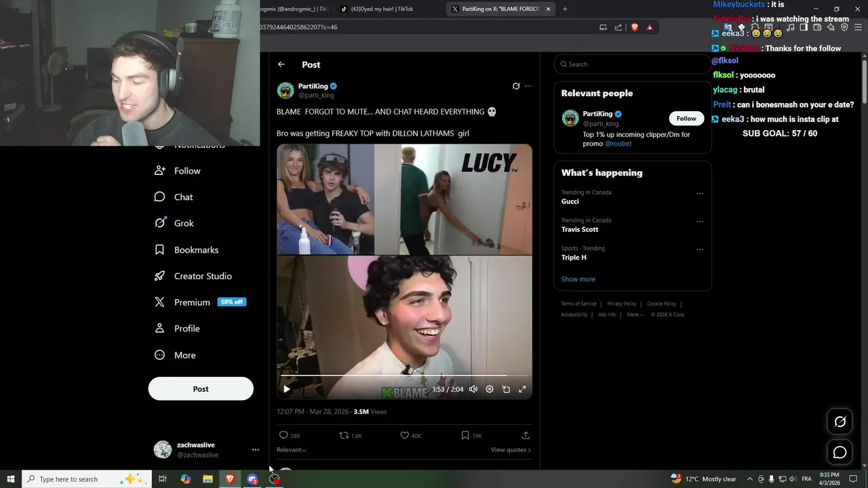Open Windows Start menu

pos(11,479)
